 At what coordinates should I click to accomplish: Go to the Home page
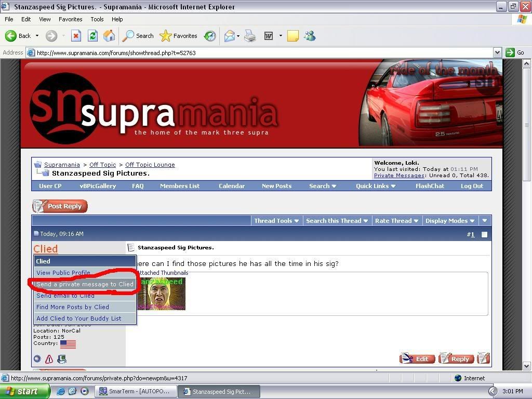click(109, 36)
